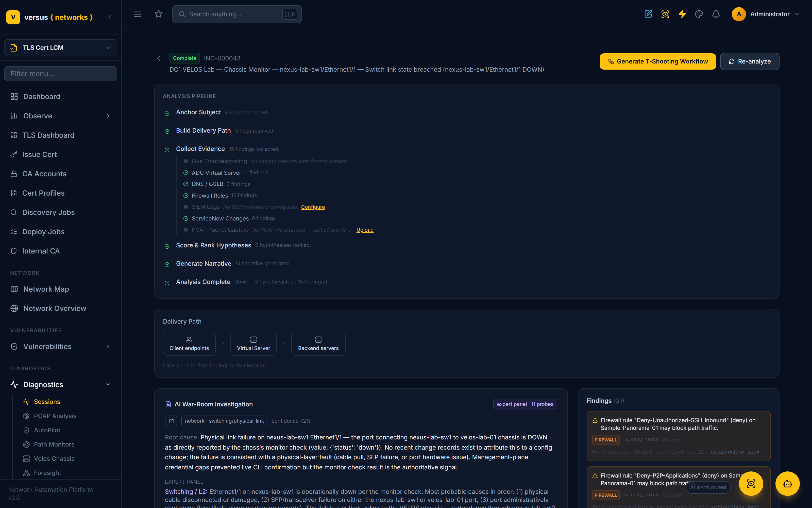Open the TLS Cert LCM module dropdown
The height and width of the screenshot is (508, 812).
point(60,48)
